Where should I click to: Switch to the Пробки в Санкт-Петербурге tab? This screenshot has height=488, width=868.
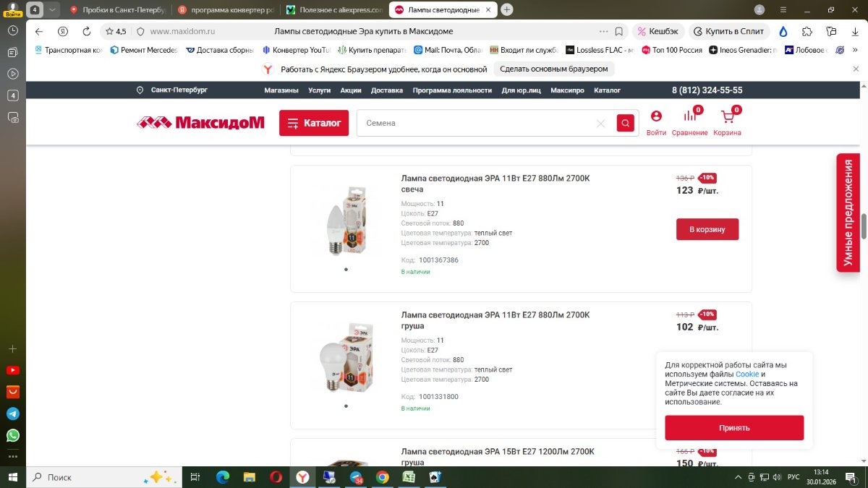117,10
